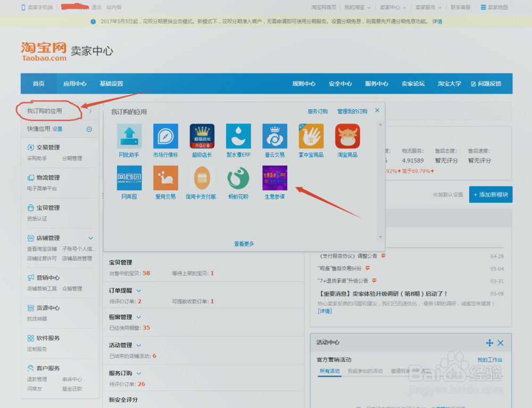Open the 我的工作台 link
The image size is (532, 408).
(x=490, y=360)
